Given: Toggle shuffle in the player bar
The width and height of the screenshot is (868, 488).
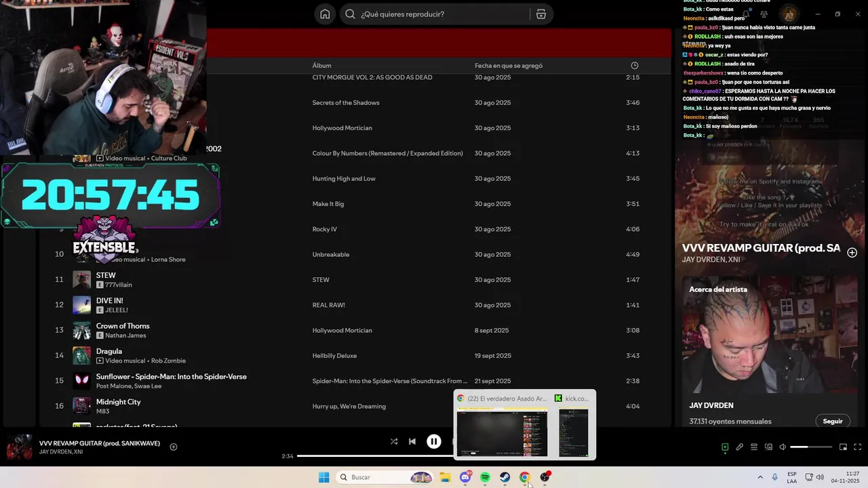Looking at the screenshot, I should click(x=394, y=441).
